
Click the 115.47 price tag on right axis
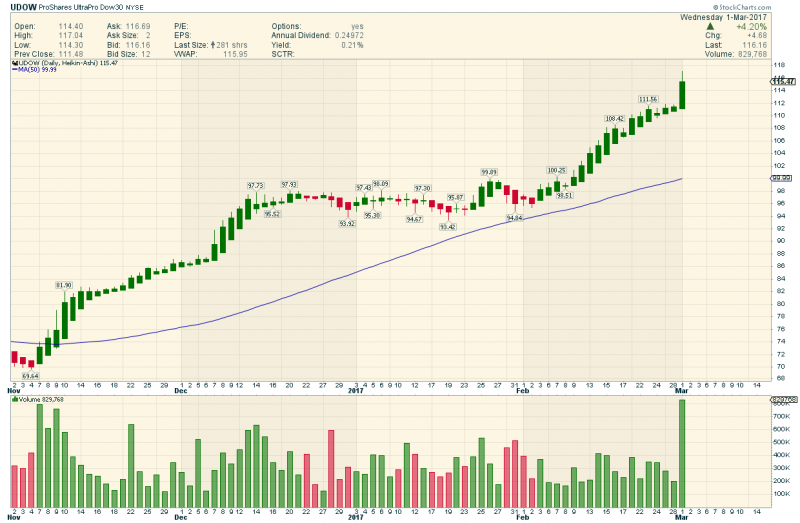click(783, 82)
